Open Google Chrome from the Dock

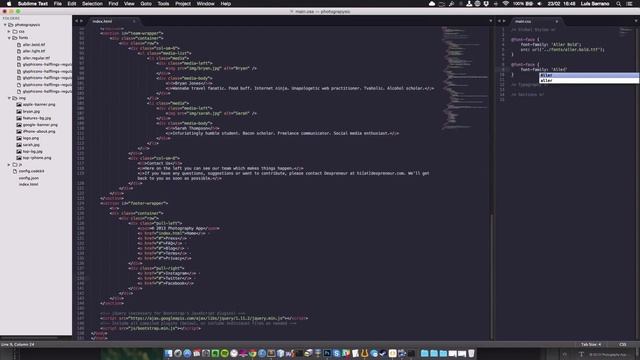253,353
